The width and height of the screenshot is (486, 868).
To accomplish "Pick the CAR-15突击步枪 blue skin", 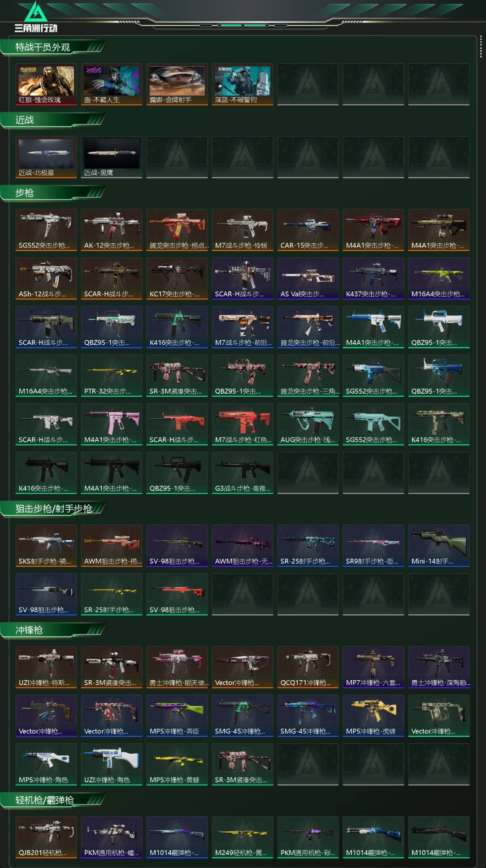I will click(x=308, y=230).
